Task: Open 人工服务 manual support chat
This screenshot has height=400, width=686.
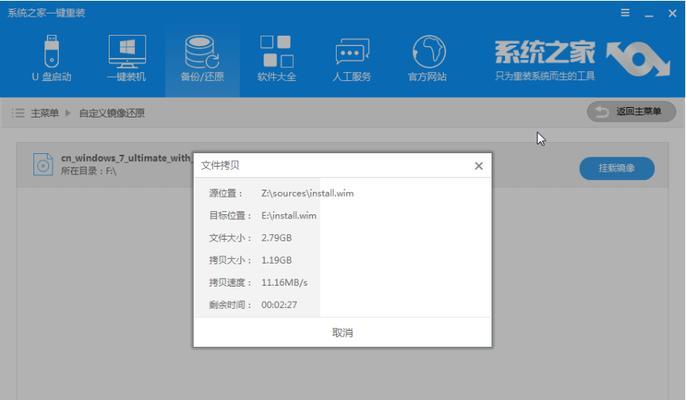Action: (x=352, y=58)
